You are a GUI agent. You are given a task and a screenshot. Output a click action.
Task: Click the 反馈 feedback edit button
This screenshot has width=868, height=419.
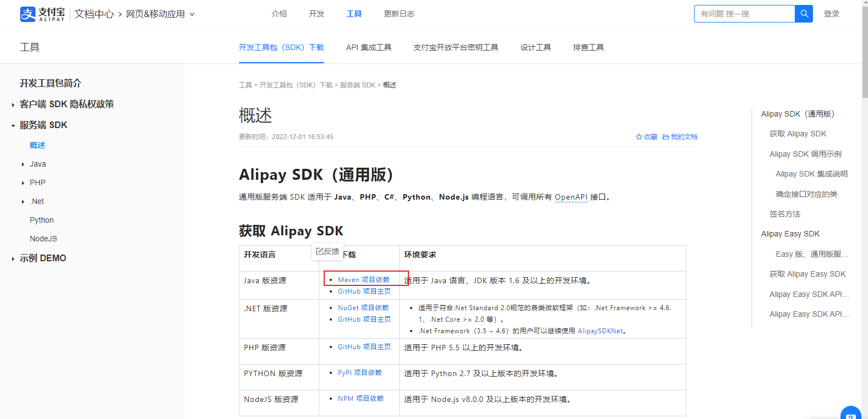[x=327, y=251]
